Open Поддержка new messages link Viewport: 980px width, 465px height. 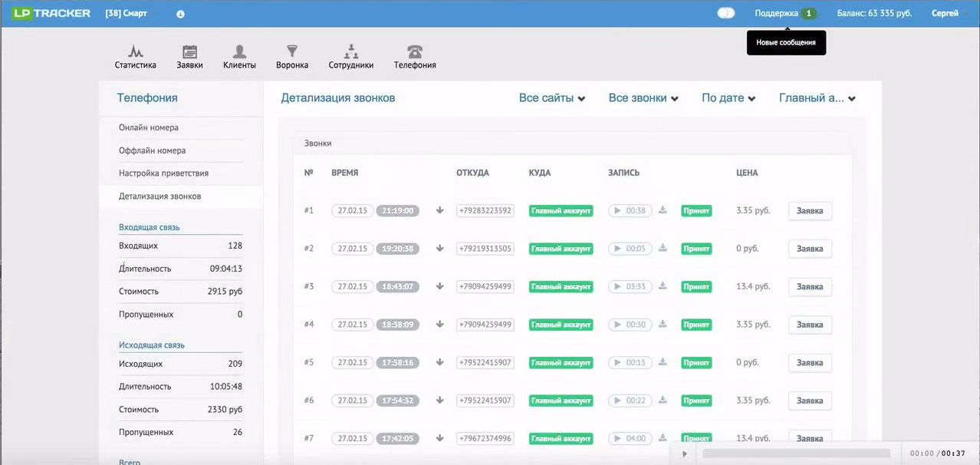pos(784,13)
